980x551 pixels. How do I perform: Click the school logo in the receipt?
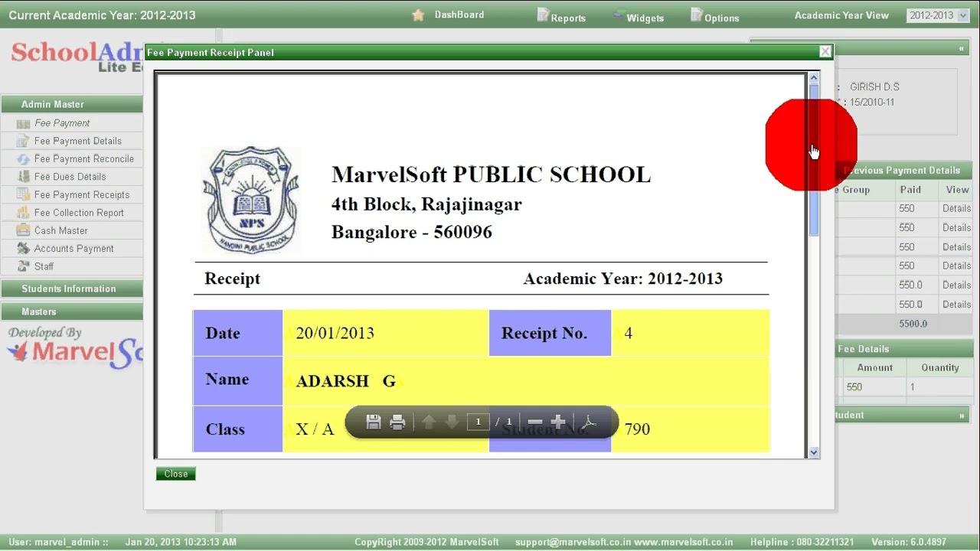coord(250,200)
